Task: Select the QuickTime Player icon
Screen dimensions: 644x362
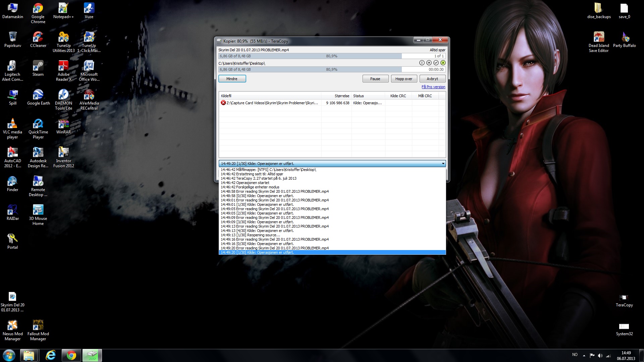Action: coord(38,129)
